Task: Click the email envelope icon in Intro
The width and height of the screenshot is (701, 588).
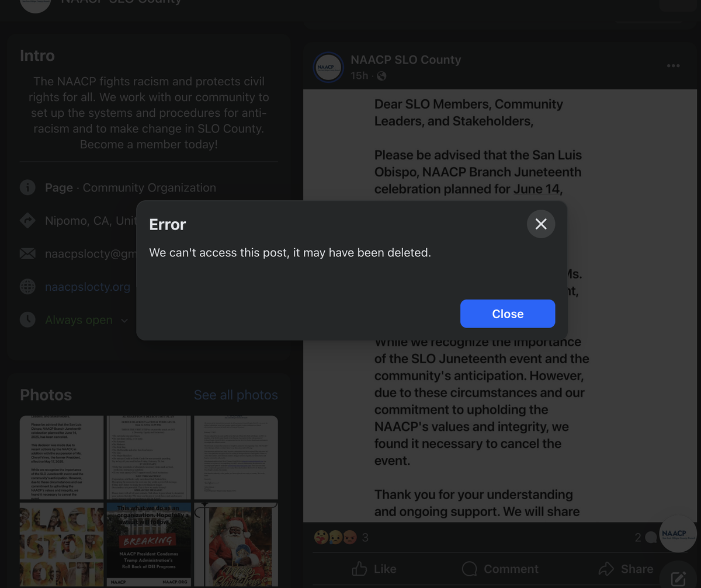Action: (27, 253)
